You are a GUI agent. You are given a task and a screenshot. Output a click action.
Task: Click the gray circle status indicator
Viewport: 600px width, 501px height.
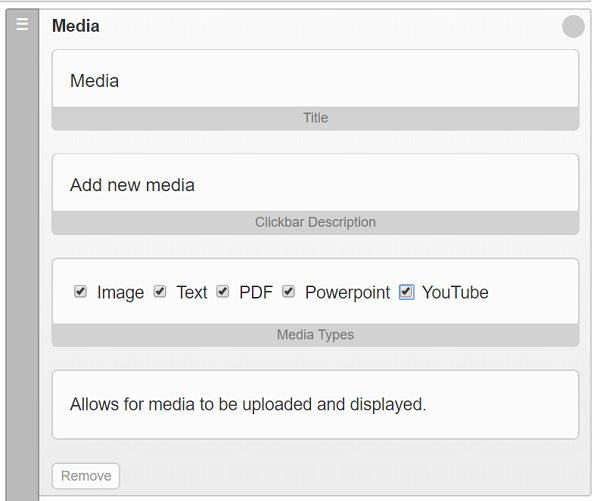(x=573, y=26)
